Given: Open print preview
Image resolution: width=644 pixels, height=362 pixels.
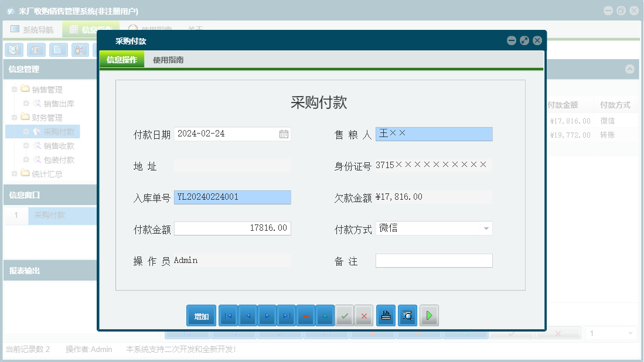Looking at the screenshot, I should point(407,315).
